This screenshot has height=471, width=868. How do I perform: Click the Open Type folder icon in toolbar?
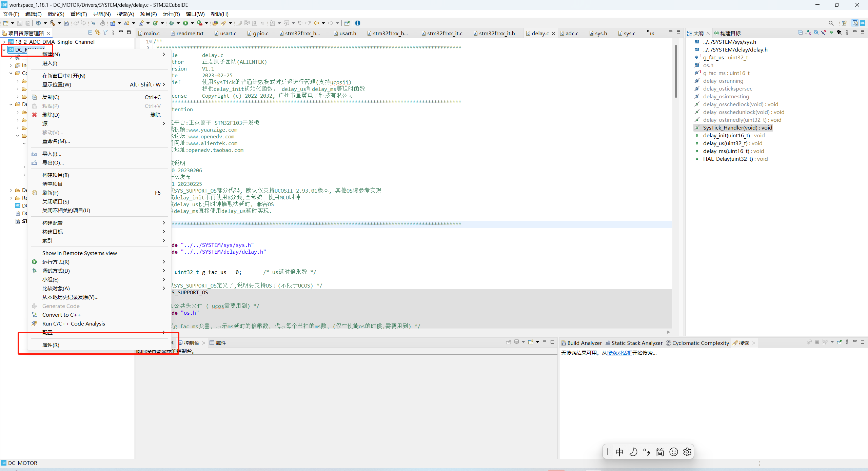point(215,23)
